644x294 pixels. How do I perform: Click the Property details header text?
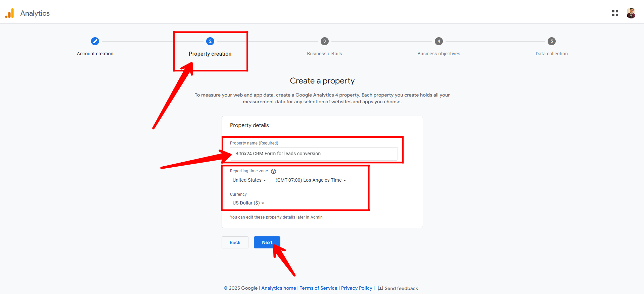(x=249, y=125)
